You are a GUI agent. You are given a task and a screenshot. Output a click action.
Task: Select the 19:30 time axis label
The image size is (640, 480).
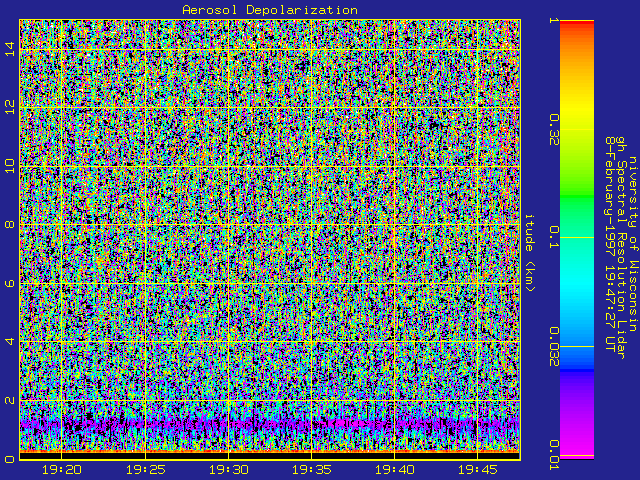click(x=229, y=470)
